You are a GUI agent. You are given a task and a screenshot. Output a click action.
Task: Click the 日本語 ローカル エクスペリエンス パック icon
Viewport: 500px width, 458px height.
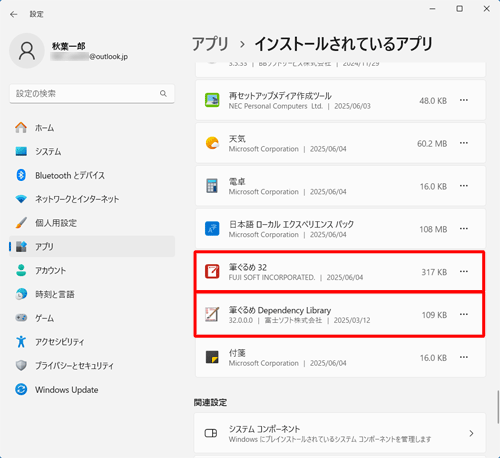(212, 229)
